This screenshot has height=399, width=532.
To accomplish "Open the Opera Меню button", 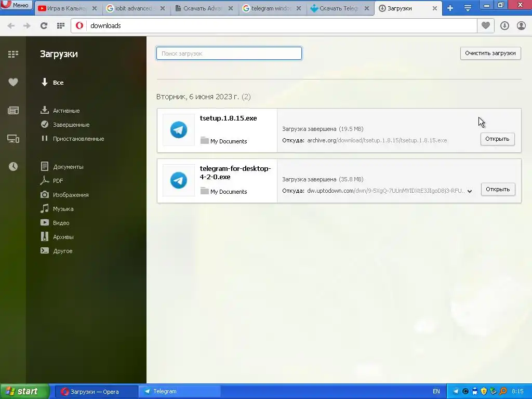I will 16,5.
